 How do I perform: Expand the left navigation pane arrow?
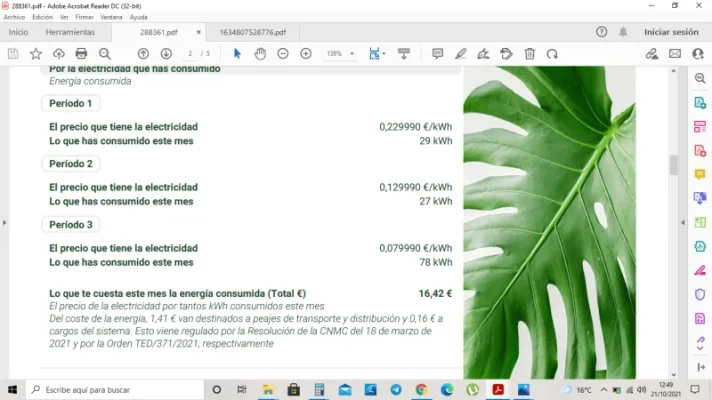[5, 222]
